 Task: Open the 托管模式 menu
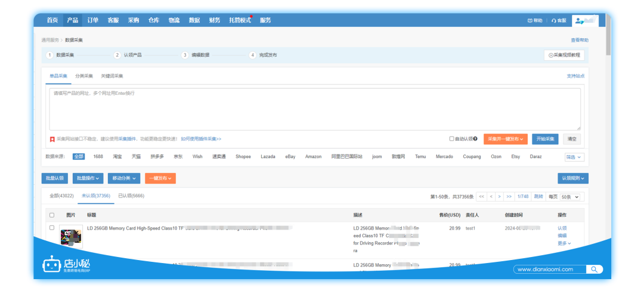(x=240, y=20)
